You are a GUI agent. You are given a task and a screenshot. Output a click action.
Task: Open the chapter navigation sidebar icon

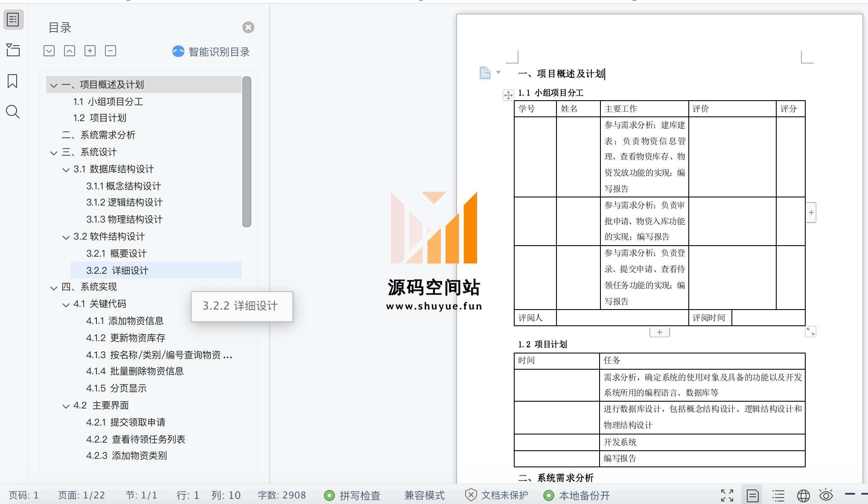coord(13,50)
